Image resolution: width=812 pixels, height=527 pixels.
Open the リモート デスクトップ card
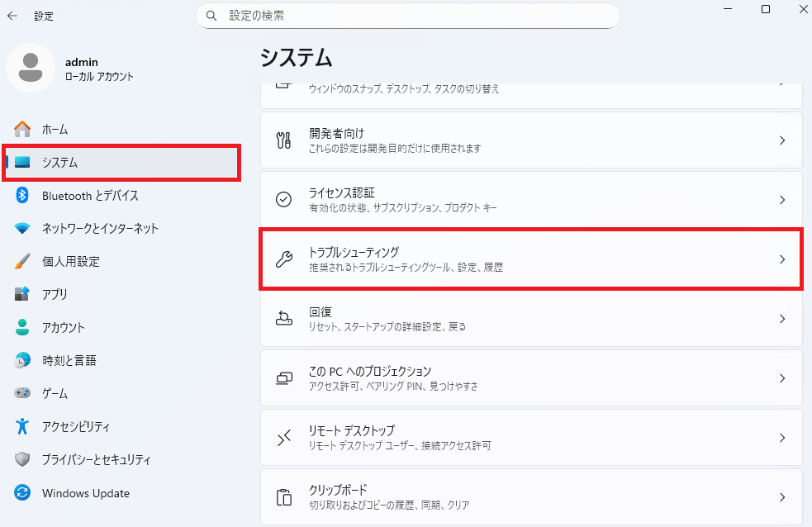point(531,438)
